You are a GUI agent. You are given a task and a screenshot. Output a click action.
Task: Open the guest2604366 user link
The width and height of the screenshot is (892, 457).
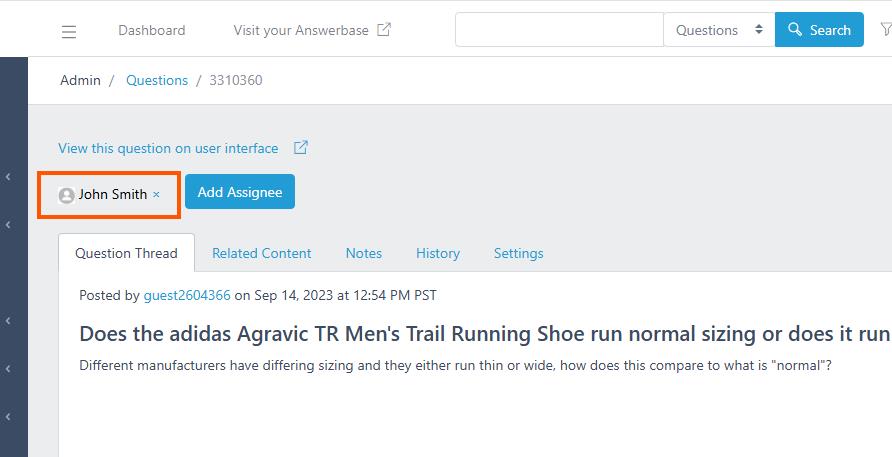(187, 295)
